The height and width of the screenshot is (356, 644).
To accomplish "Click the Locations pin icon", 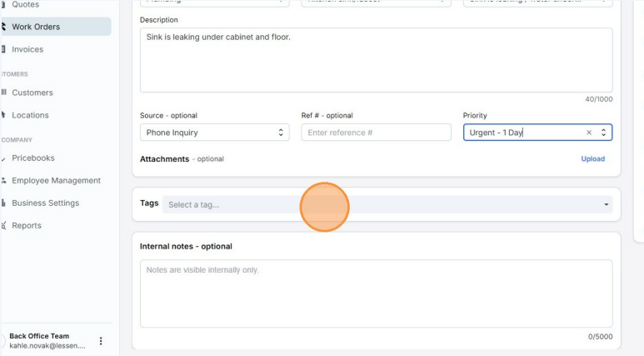I will [x=3, y=115].
